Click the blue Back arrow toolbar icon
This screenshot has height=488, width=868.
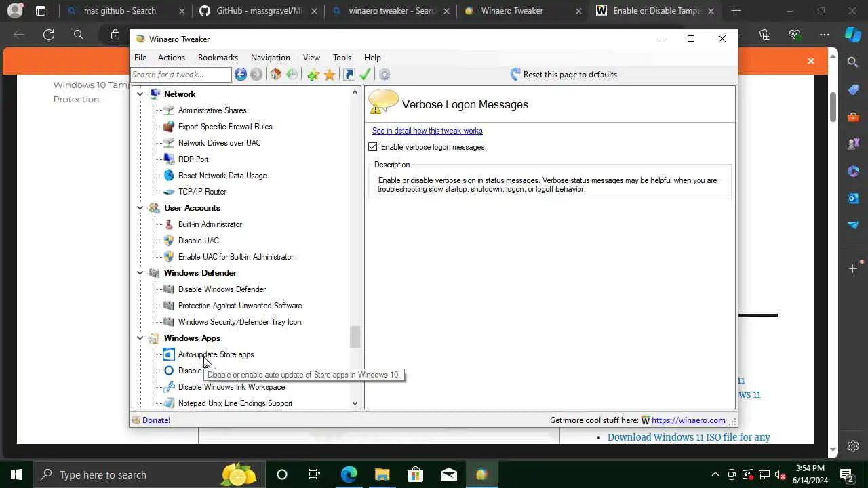pyautogui.click(x=241, y=75)
